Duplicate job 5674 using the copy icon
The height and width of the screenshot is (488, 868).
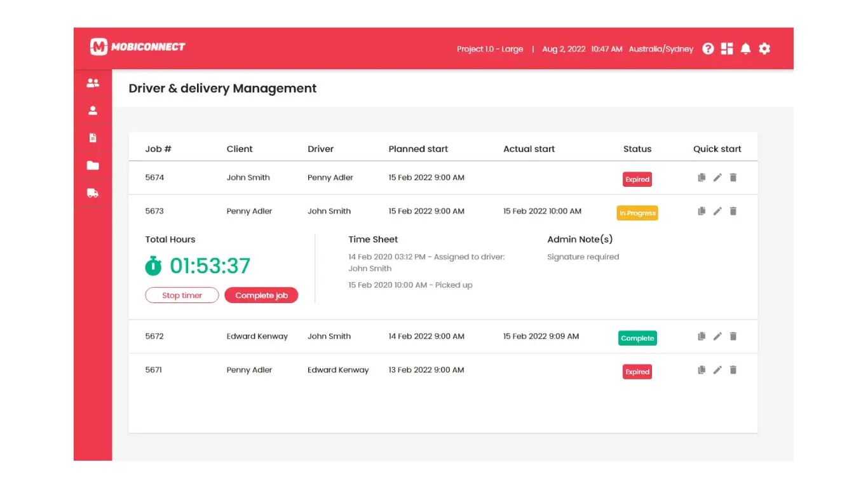[x=701, y=177]
